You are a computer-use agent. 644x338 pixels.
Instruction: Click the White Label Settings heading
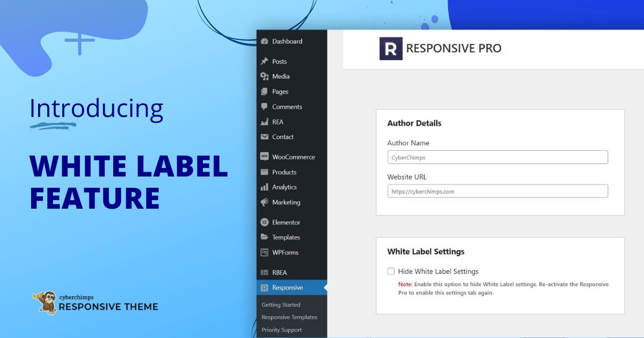click(x=426, y=252)
